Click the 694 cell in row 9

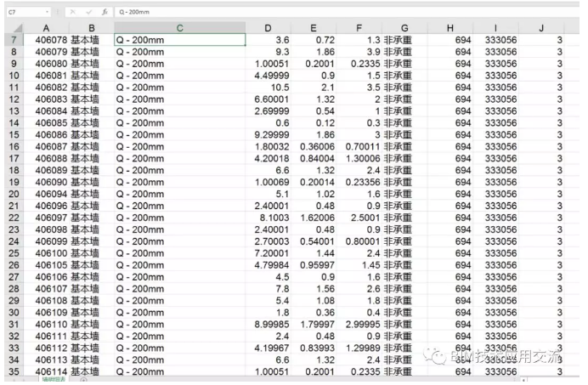click(x=450, y=64)
